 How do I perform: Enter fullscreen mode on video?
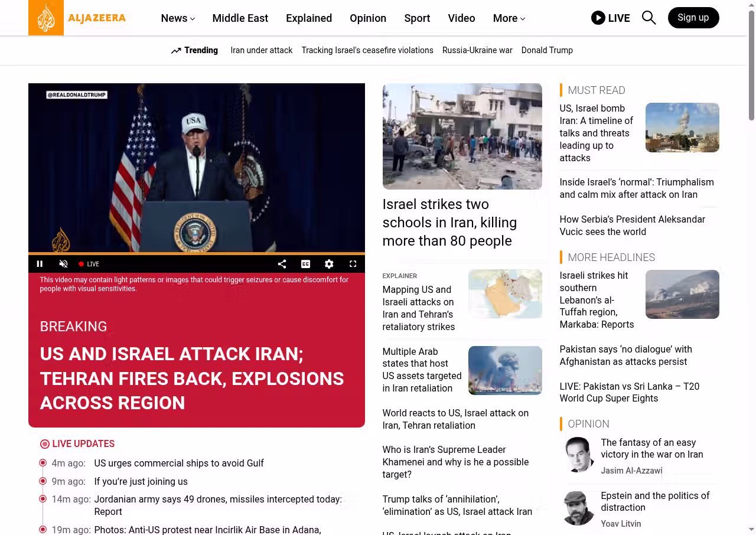pyautogui.click(x=353, y=264)
